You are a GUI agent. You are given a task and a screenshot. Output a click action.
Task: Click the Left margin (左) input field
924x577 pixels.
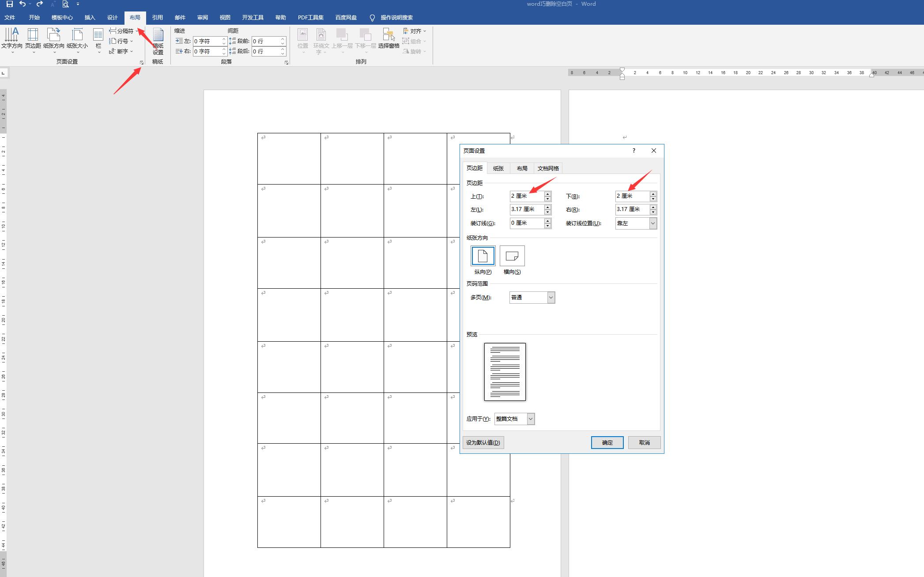click(526, 209)
